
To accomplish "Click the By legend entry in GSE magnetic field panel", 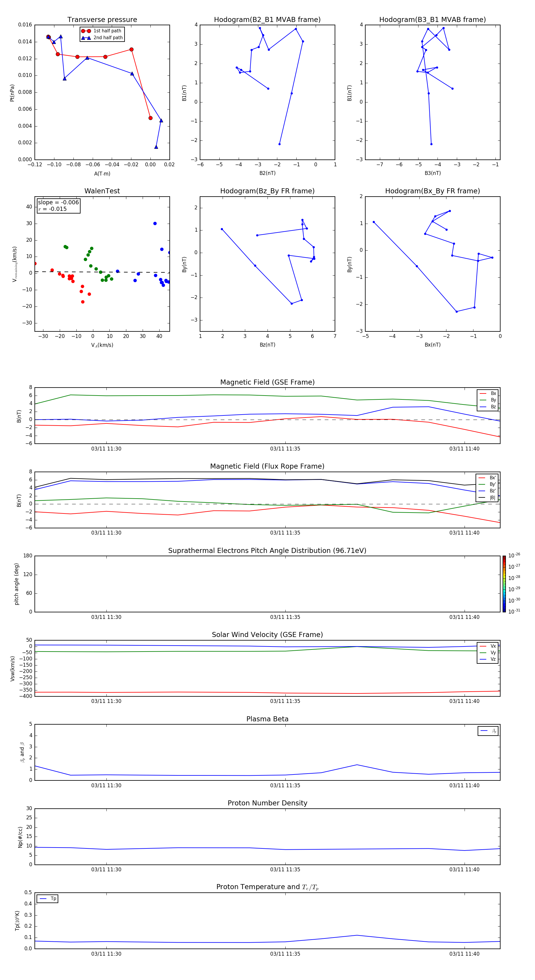I will (x=488, y=400).
